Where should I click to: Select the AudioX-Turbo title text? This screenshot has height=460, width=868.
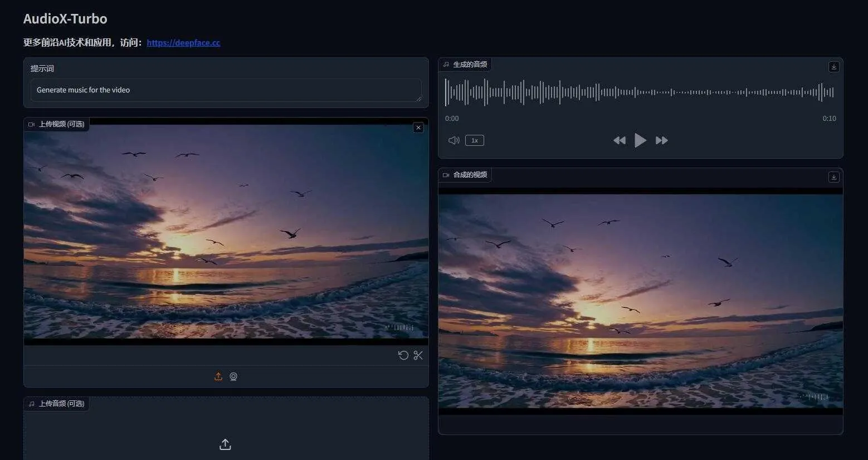click(x=65, y=19)
